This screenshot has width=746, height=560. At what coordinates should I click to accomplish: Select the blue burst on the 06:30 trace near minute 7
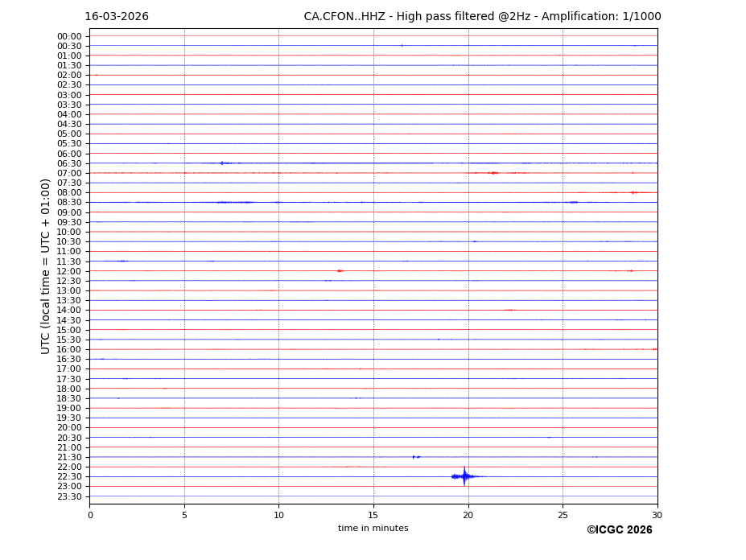tap(222, 163)
